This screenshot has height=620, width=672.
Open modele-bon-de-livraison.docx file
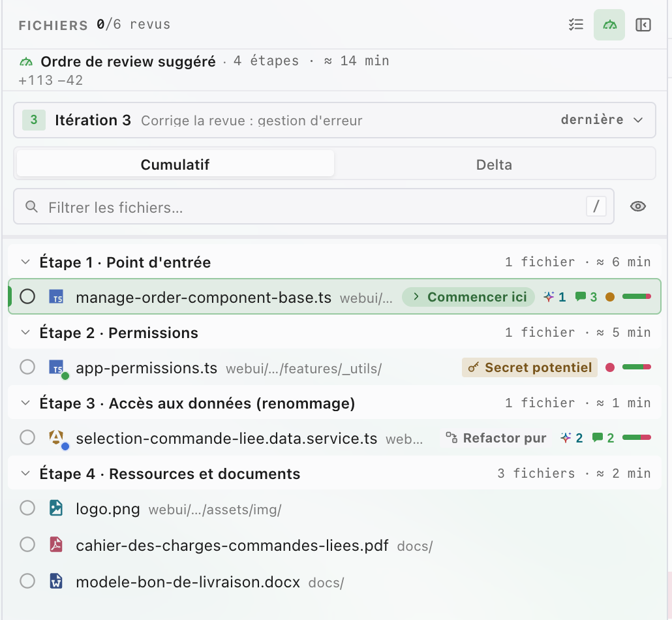pyautogui.click(x=188, y=582)
